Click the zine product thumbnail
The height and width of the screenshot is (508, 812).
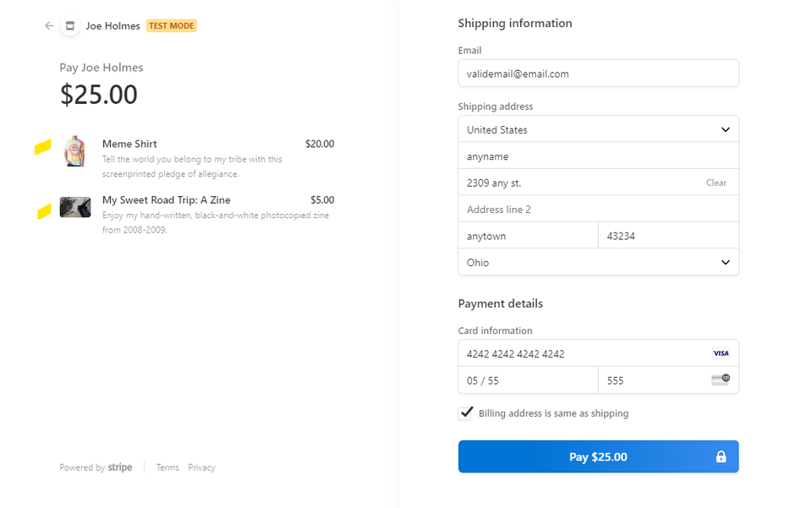75,207
